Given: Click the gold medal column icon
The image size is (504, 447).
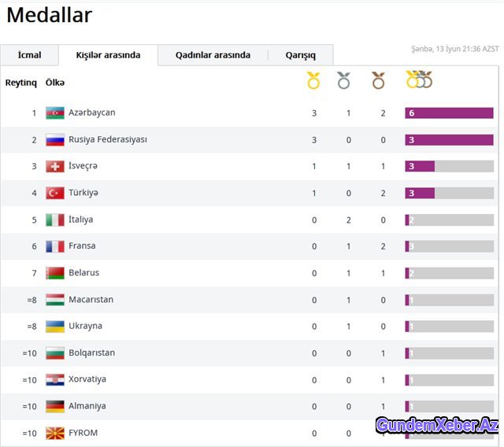Looking at the screenshot, I should click(313, 80).
